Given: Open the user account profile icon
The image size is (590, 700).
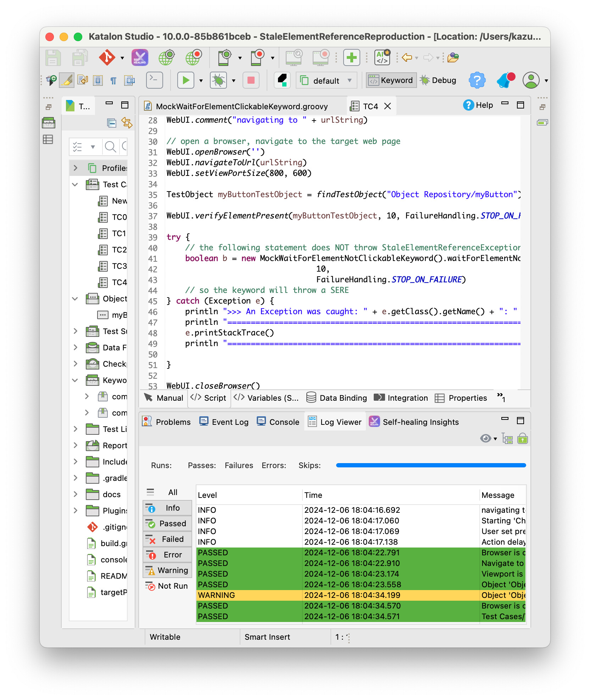Looking at the screenshot, I should [x=531, y=80].
